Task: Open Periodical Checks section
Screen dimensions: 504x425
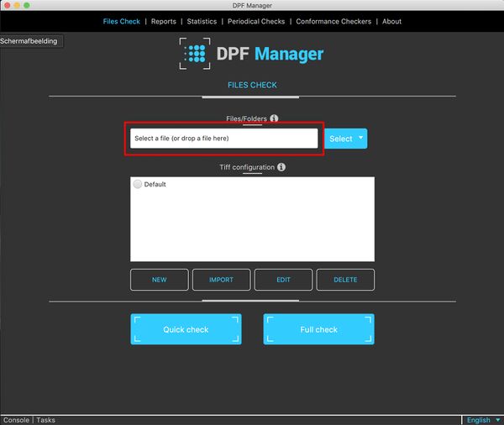Action: [255, 21]
